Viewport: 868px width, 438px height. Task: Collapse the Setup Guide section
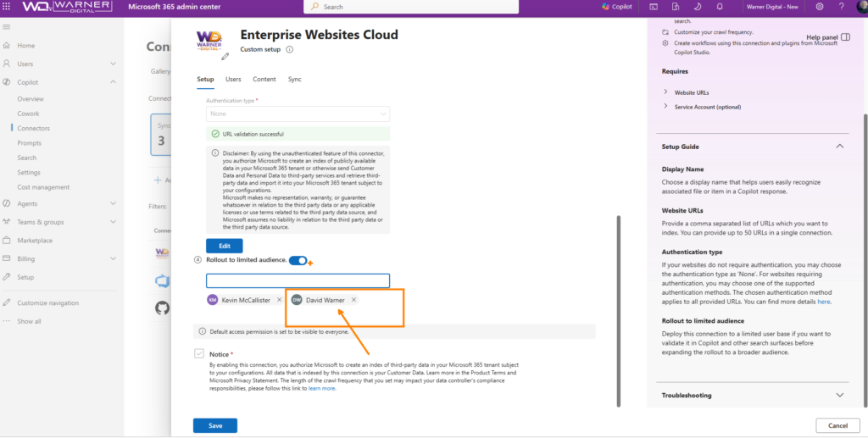[x=840, y=147]
